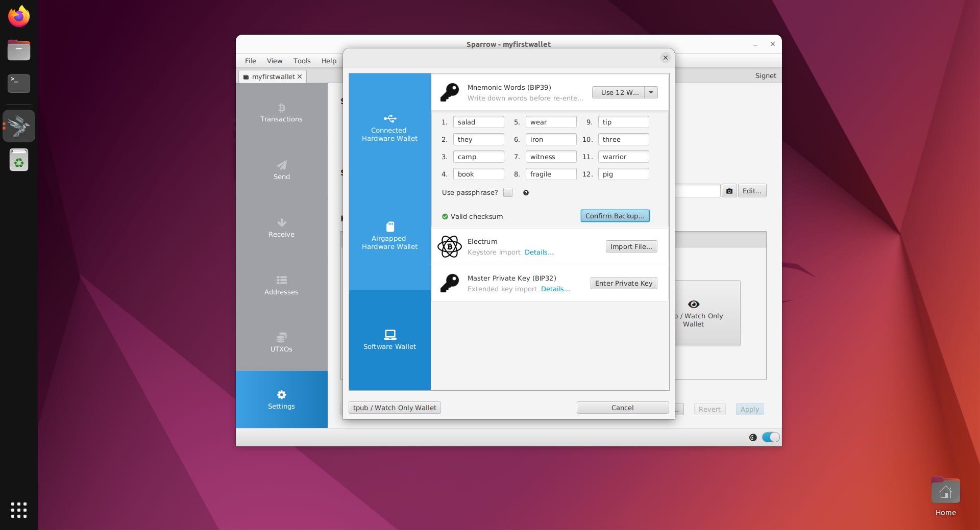Show applications grid in the dock

19,510
